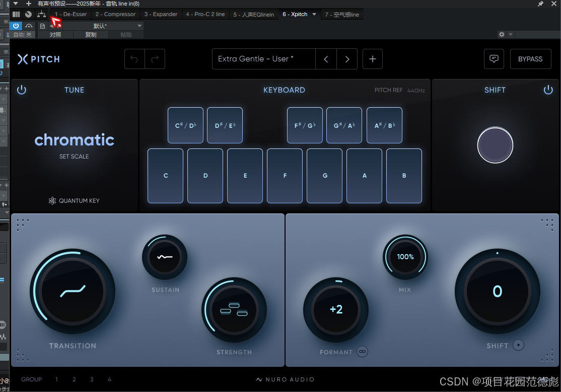
Task: Click the PITCH REF 440Hz value
Action: tap(416, 91)
